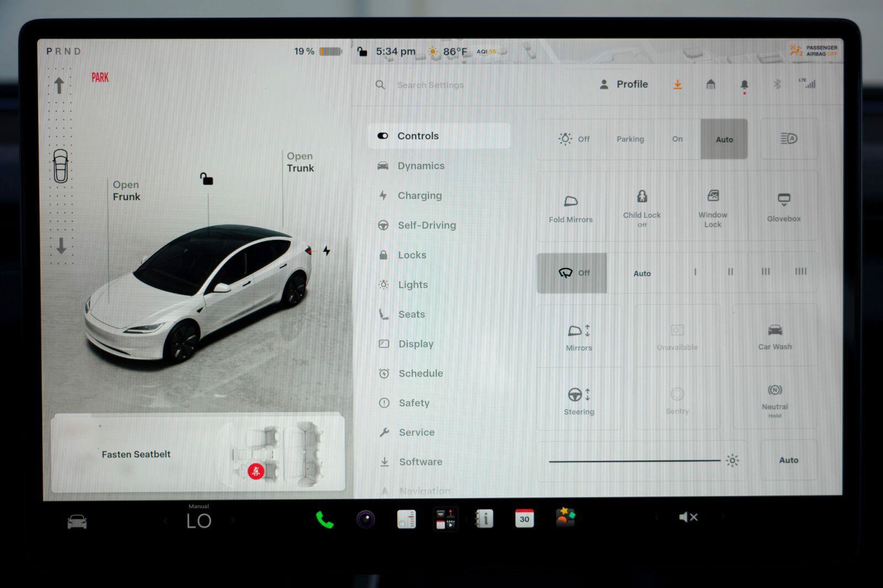Launch the camera app in the dock
This screenshot has height=588, width=883.
click(x=365, y=520)
